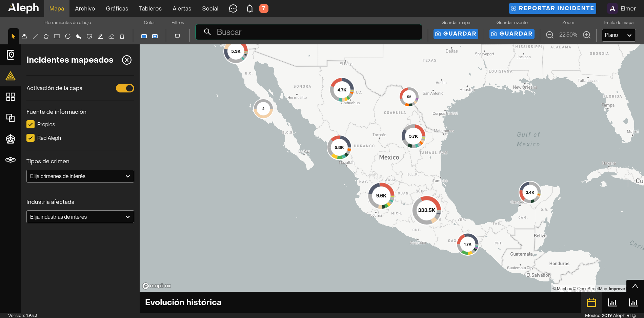
Task: Switch to the Alertas tab
Action: [x=182, y=8]
